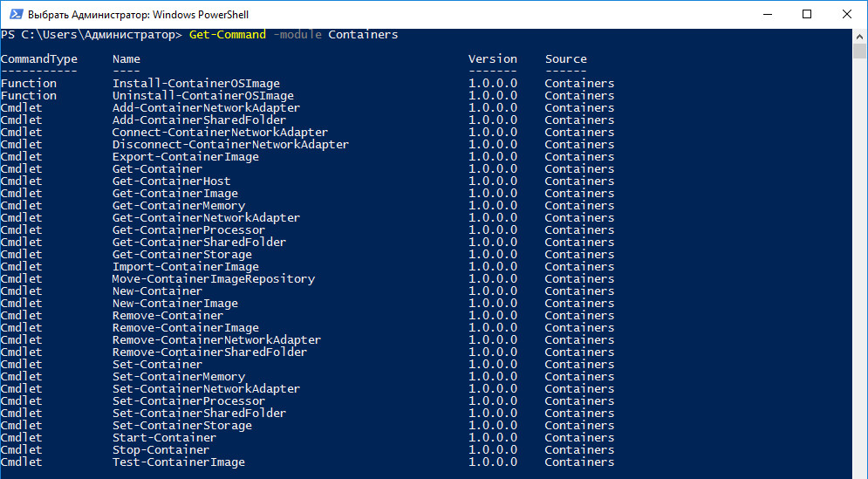Click 'Stop-Container' entry
This screenshot has width=868, height=479.
click(161, 449)
